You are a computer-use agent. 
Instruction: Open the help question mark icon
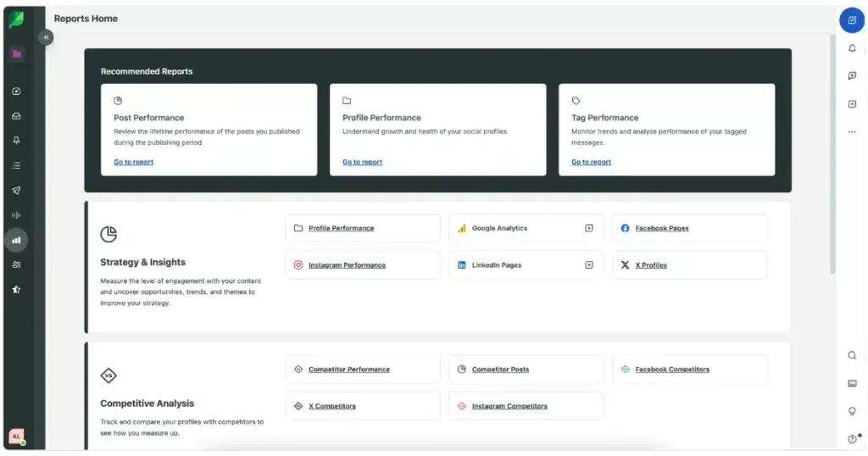852,439
